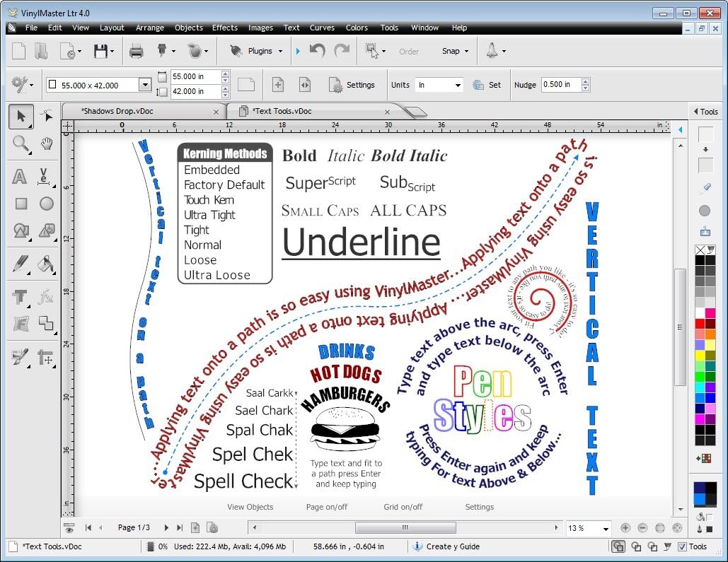Toggle Grid on/off
Image resolution: width=728 pixels, height=562 pixels.
pos(403,507)
